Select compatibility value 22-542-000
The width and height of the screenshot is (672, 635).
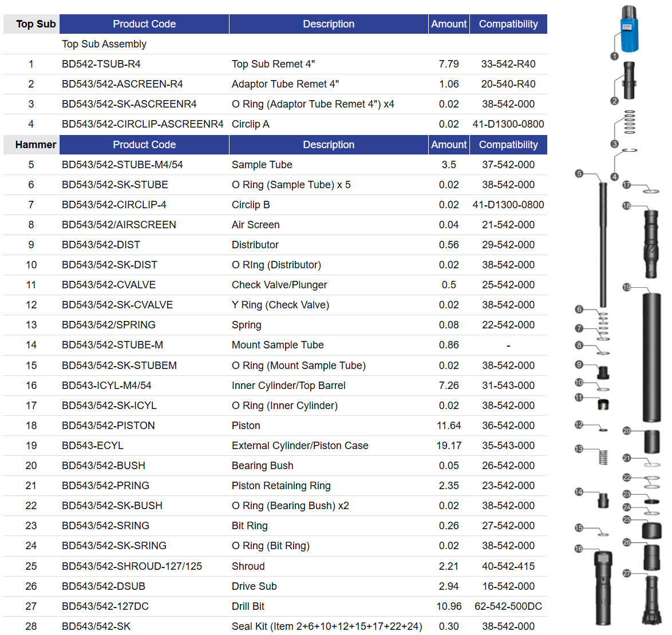(x=508, y=325)
